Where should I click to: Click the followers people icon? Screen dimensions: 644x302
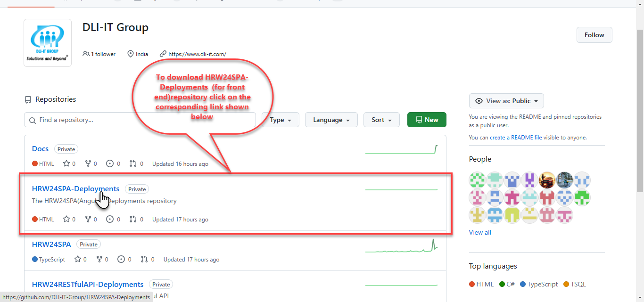pyautogui.click(x=86, y=54)
